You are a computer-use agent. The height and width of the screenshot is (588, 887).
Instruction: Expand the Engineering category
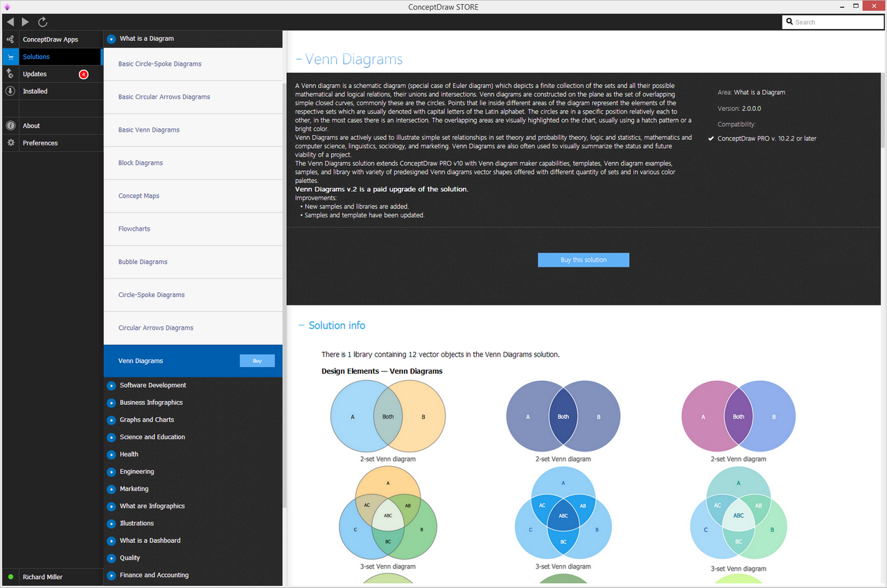click(x=111, y=472)
